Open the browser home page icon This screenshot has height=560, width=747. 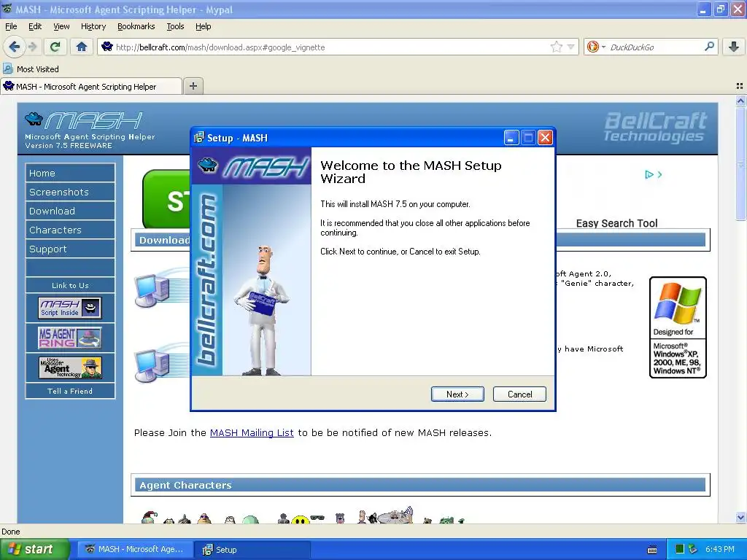tap(82, 47)
